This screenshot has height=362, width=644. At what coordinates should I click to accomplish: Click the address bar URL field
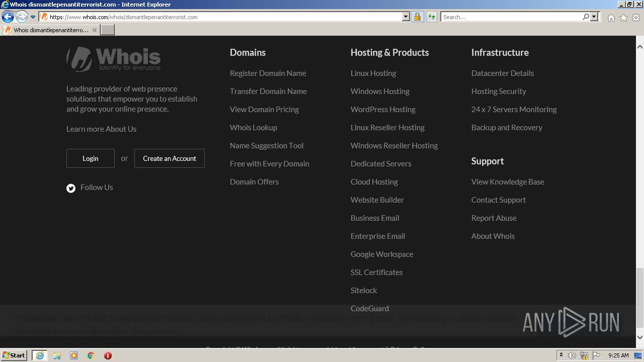pos(220,17)
